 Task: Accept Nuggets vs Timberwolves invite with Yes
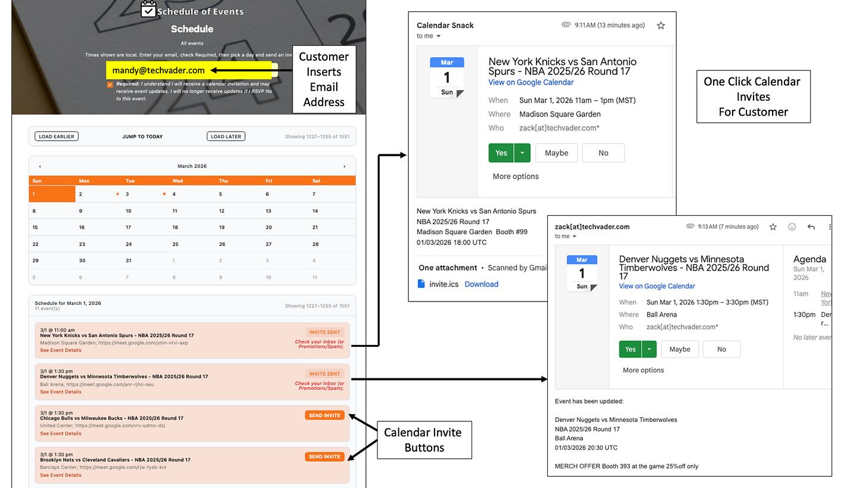tap(631, 349)
